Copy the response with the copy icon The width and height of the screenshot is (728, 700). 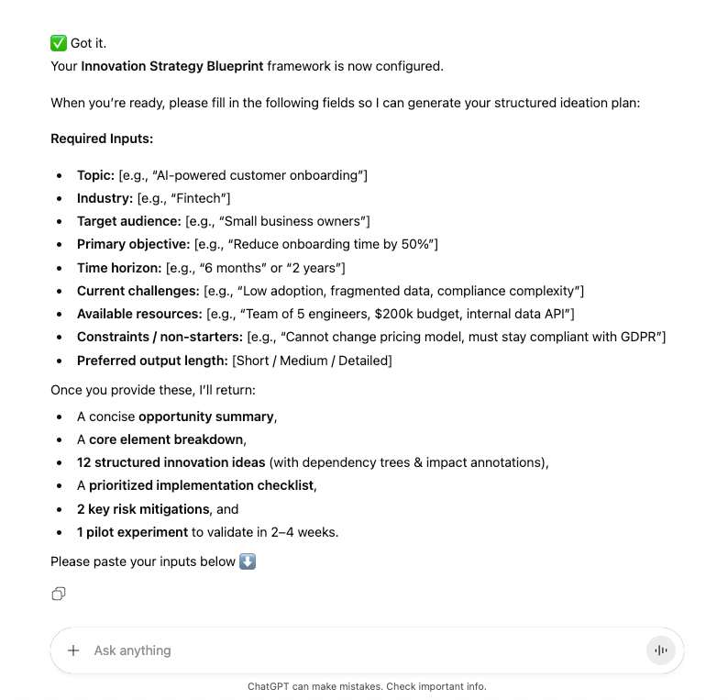(x=59, y=594)
